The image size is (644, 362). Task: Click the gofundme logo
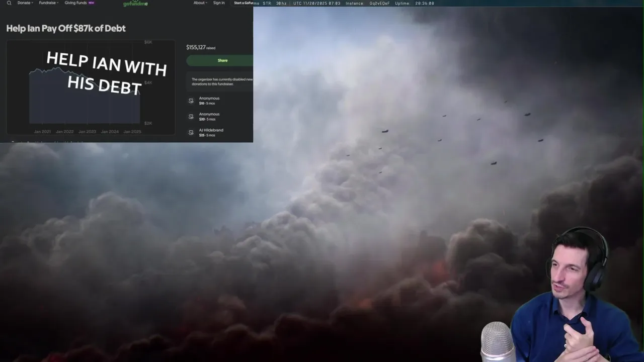135,4
